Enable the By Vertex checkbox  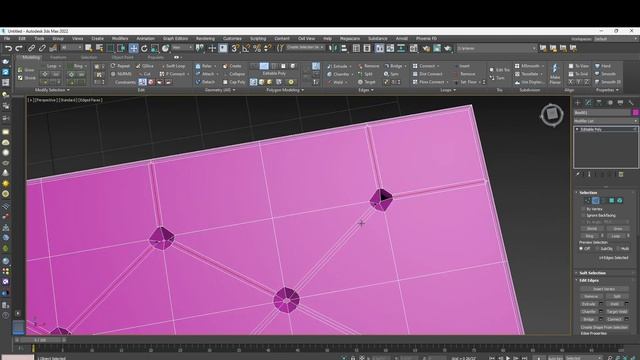tap(583, 209)
